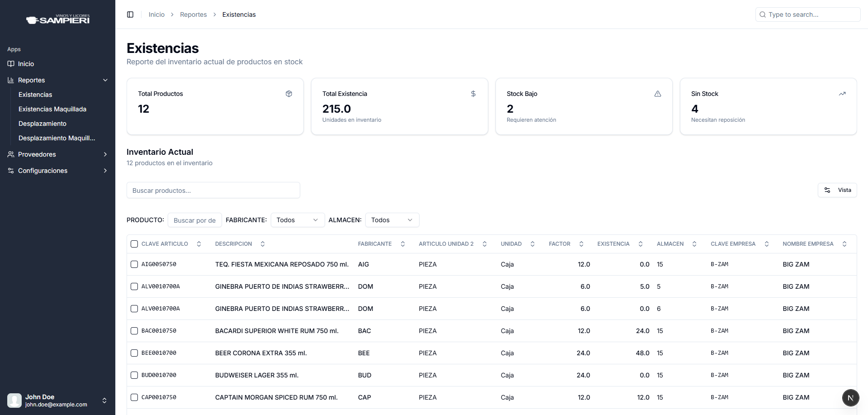Check the select-all header checkbox
Screen dimensions: 868x415
[134, 244]
